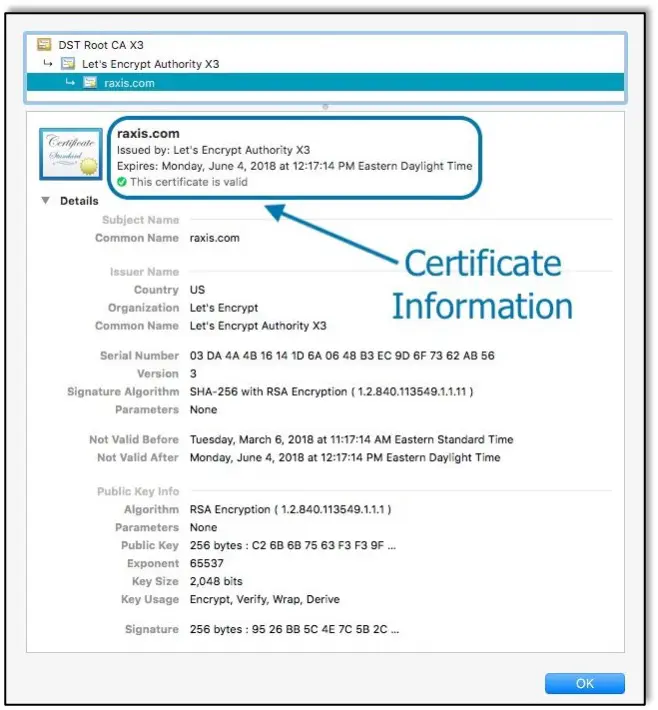658x710 pixels.
Task: Click the Let's Encrypt Authority X3 certificate icon
Action: [68, 63]
